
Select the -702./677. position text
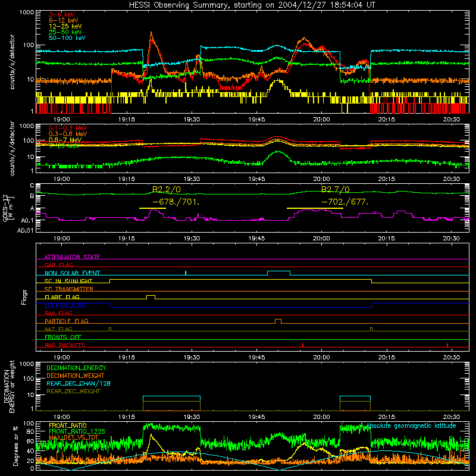(345, 202)
